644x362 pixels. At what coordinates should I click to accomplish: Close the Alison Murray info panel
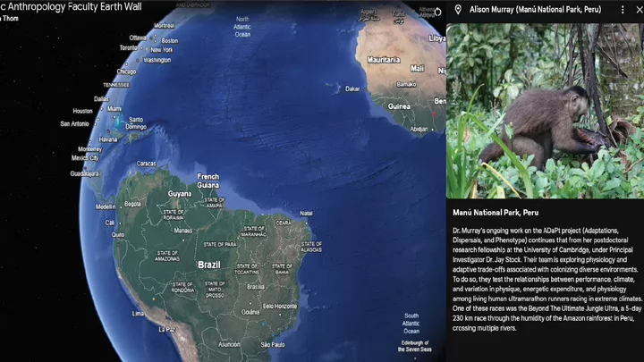pyautogui.click(x=639, y=10)
